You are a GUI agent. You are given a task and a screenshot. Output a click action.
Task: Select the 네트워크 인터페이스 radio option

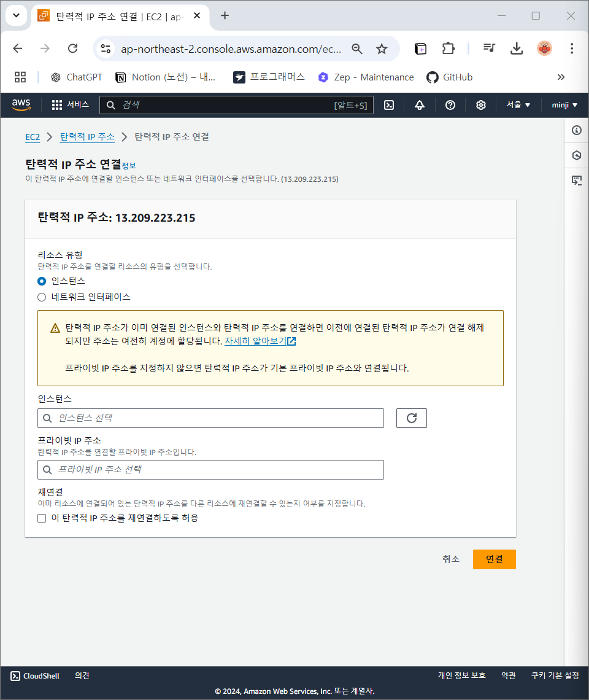pyautogui.click(x=42, y=297)
